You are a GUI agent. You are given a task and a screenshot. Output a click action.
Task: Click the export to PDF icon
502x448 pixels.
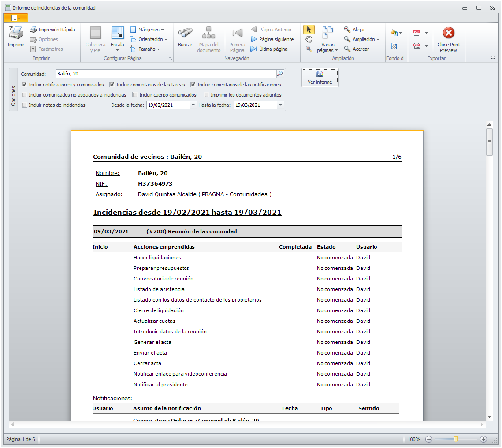tap(416, 32)
